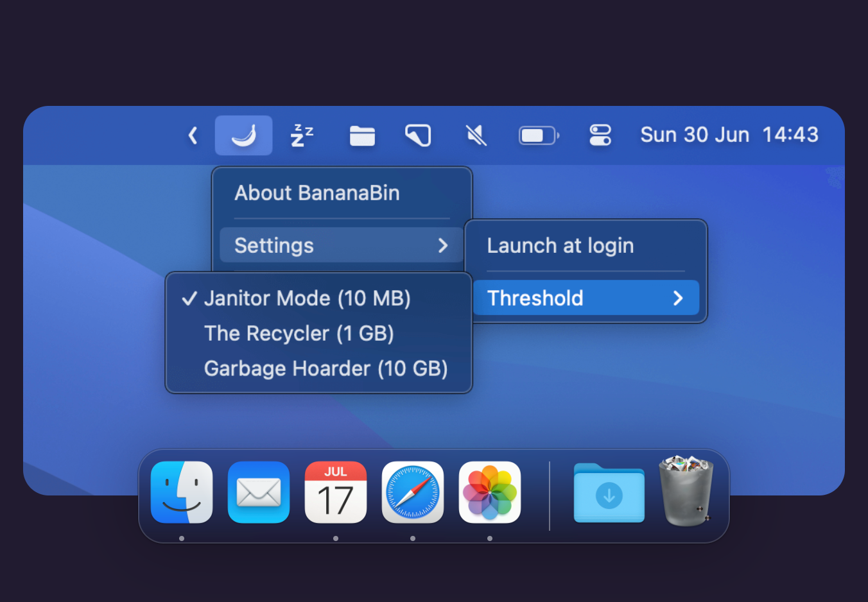
Task: Open the Trash in the Dock
Action: [x=686, y=492]
